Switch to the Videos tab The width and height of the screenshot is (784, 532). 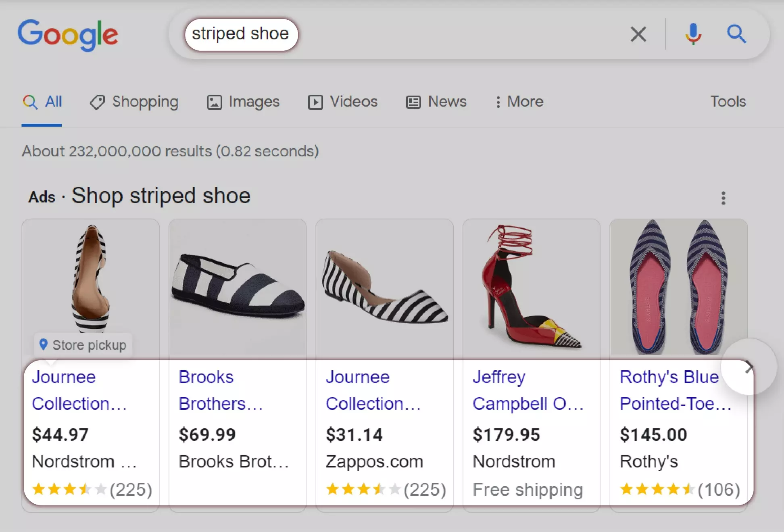[343, 102]
